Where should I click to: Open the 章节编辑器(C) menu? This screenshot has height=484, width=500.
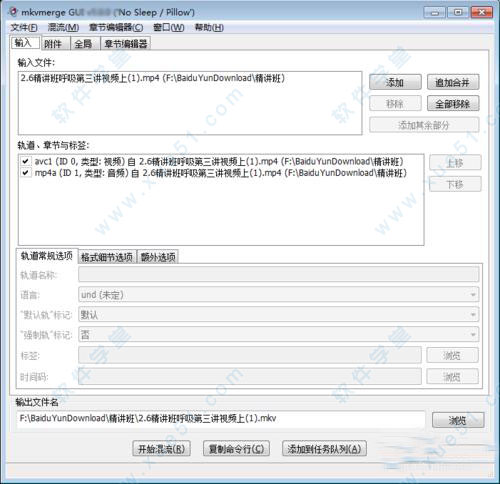click(116, 27)
